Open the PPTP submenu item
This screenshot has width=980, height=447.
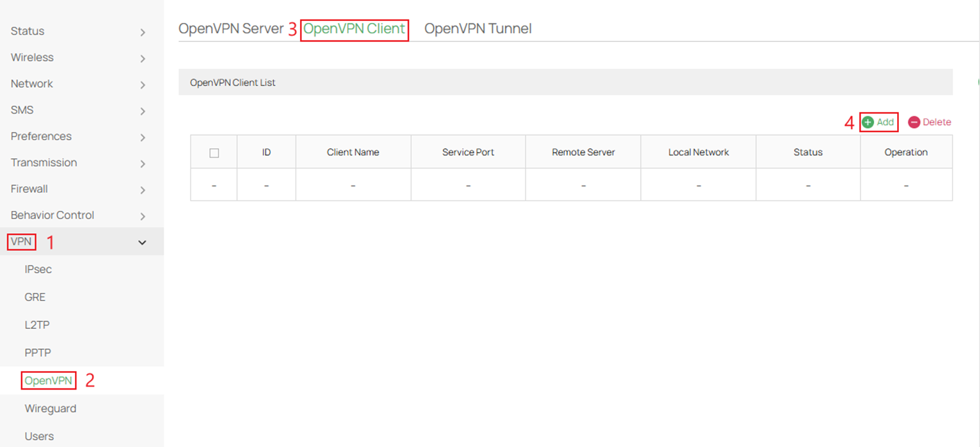click(38, 353)
